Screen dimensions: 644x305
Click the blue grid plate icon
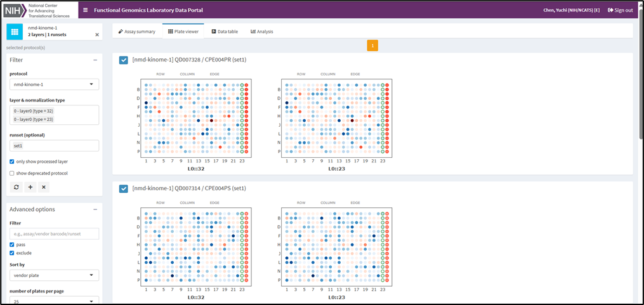point(15,32)
